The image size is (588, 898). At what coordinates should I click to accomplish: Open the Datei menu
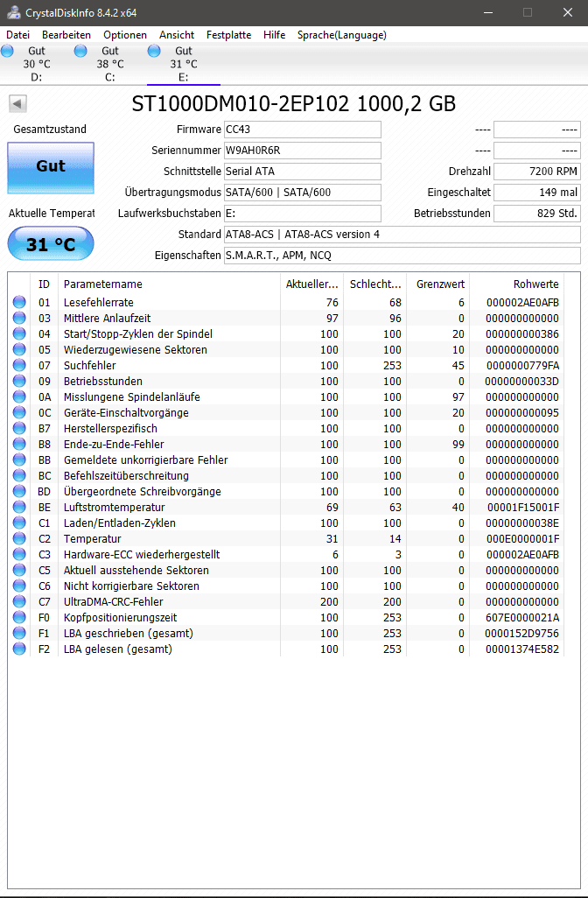pyautogui.click(x=17, y=35)
